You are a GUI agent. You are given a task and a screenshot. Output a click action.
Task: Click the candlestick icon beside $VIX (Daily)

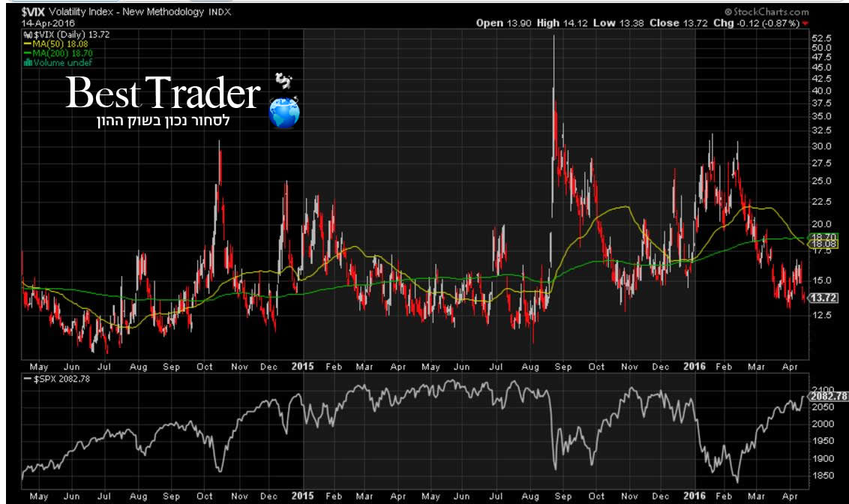point(27,35)
